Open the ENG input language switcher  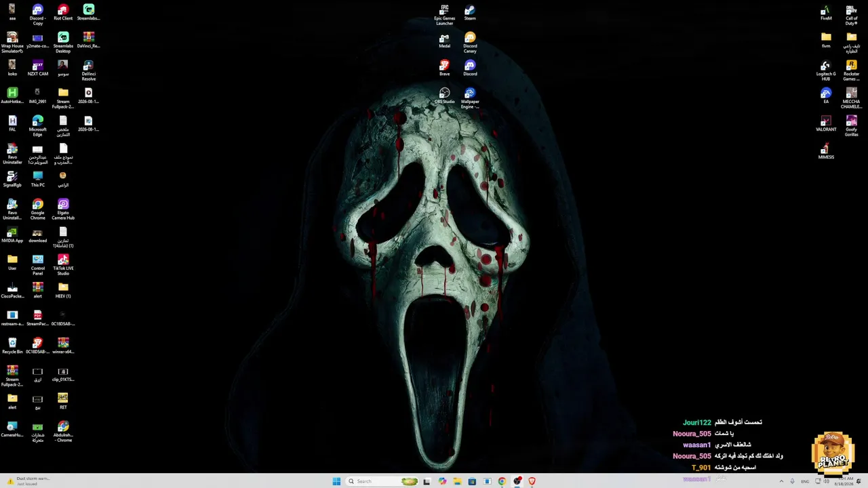(x=805, y=481)
